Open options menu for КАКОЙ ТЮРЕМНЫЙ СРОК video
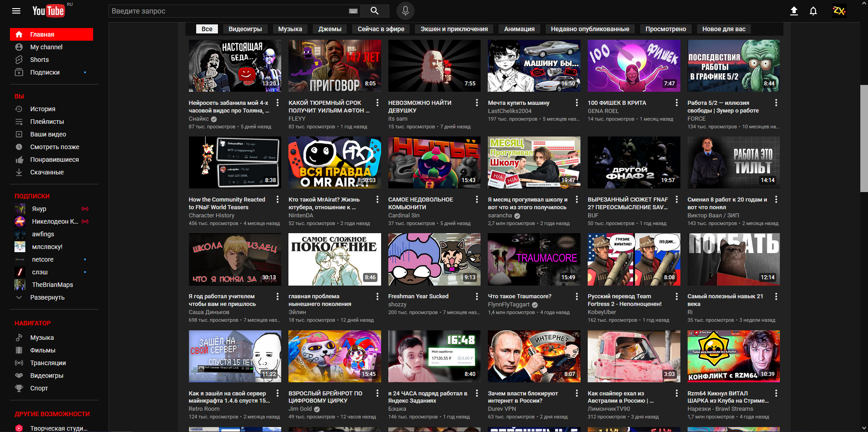868x432 pixels. coord(377,103)
